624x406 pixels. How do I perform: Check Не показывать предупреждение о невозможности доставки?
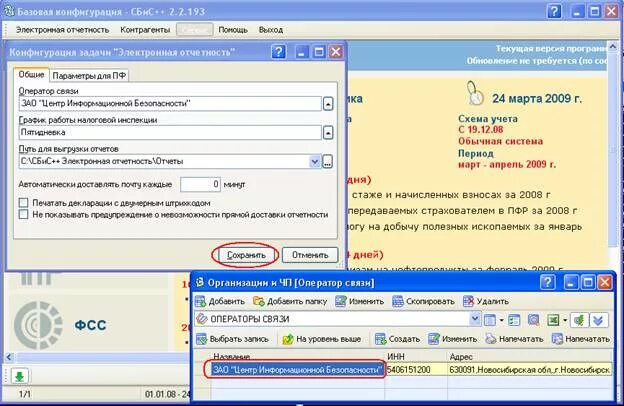[23, 215]
